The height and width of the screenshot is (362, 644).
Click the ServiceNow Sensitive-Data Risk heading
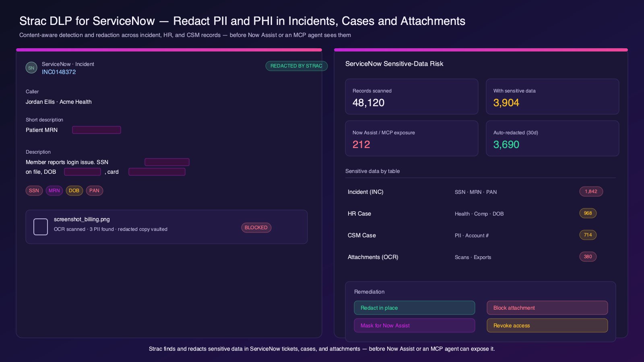394,64
